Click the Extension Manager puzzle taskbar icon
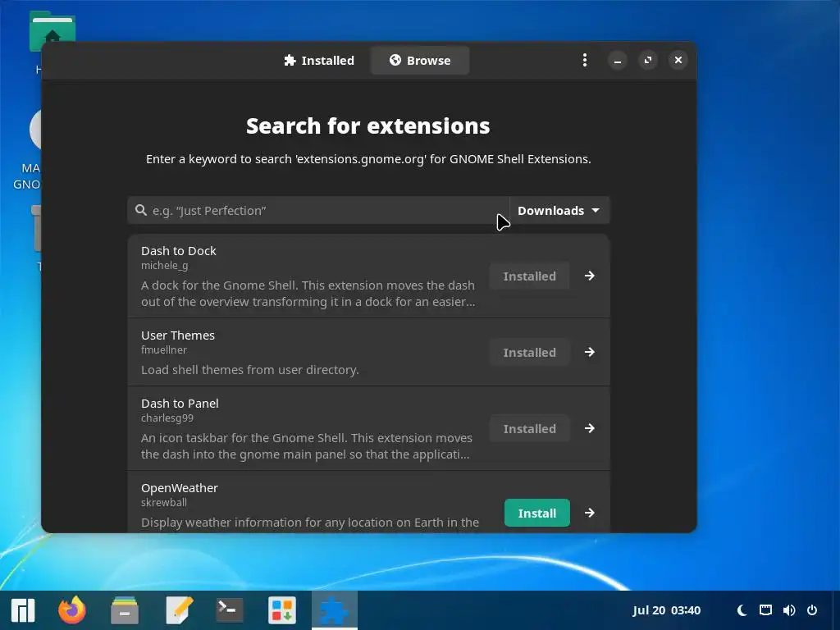 [x=335, y=610]
